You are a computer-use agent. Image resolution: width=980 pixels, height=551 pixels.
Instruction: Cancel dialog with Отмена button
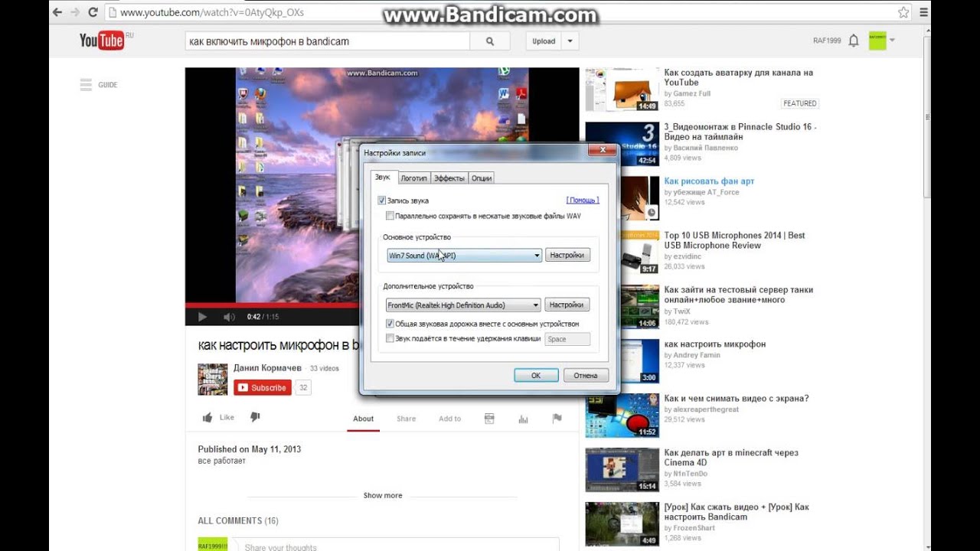tap(586, 375)
